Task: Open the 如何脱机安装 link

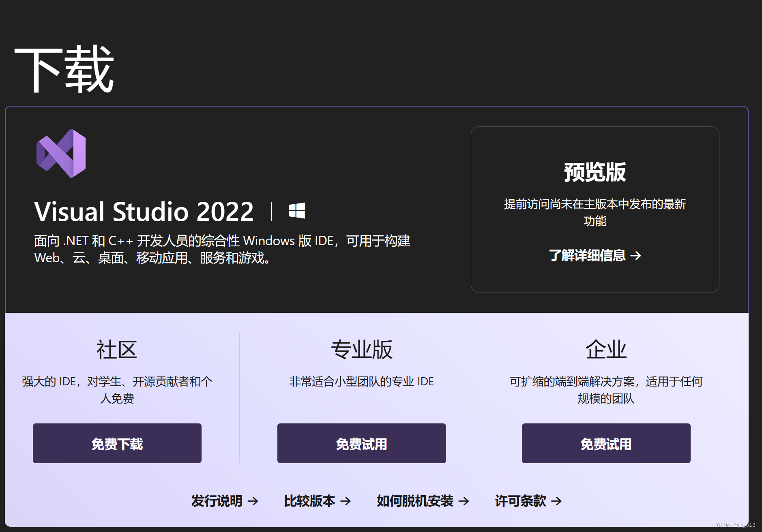Action: (x=423, y=501)
